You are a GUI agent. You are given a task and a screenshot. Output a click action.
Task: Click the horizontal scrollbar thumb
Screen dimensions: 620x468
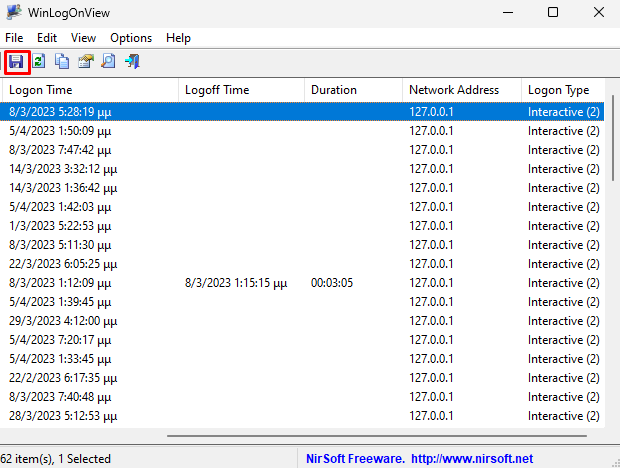377,436
